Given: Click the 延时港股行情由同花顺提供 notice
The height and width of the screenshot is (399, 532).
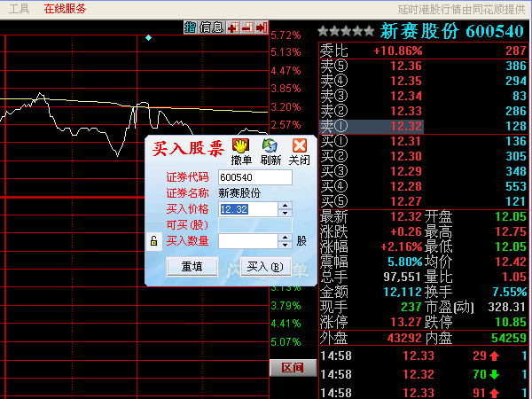Looking at the screenshot, I should click(462, 9).
